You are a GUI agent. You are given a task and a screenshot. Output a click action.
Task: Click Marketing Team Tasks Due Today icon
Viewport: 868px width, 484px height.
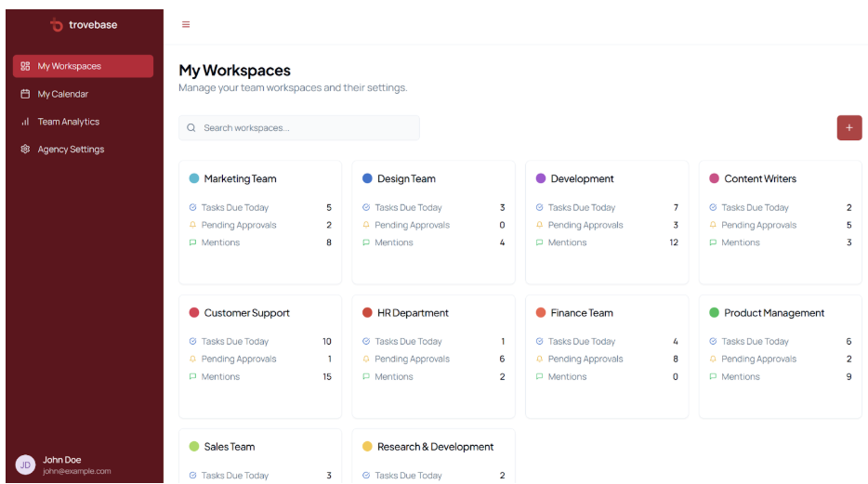point(192,207)
